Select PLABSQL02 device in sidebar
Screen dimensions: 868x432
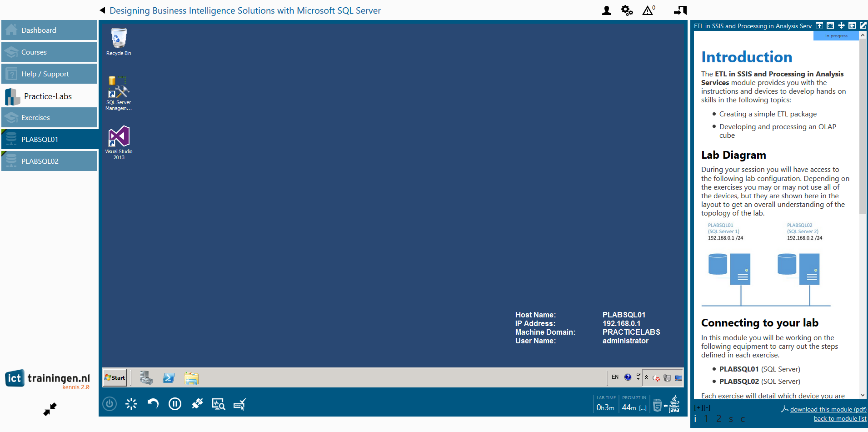point(49,161)
